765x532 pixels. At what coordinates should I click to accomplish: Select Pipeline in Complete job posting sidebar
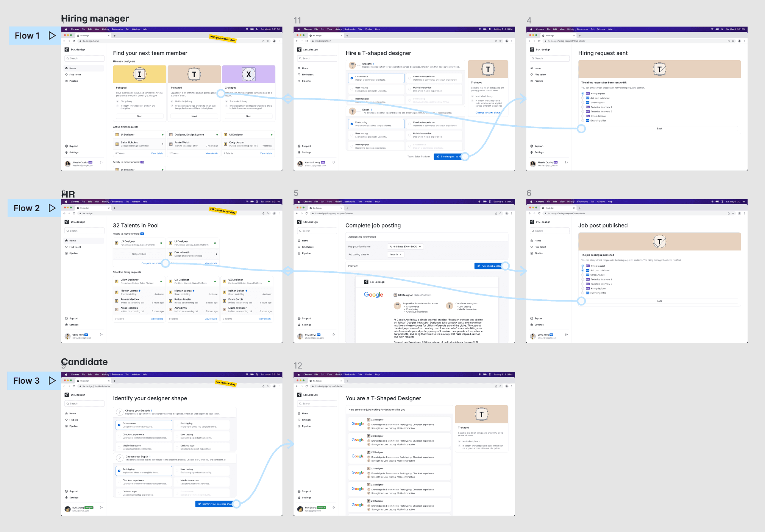(x=306, y=254)
